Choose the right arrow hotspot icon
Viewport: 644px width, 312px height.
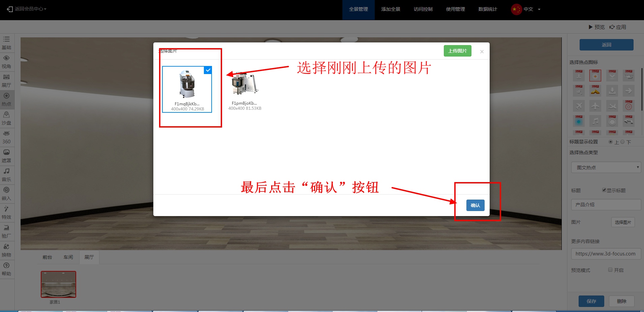[x=628, y=91]
